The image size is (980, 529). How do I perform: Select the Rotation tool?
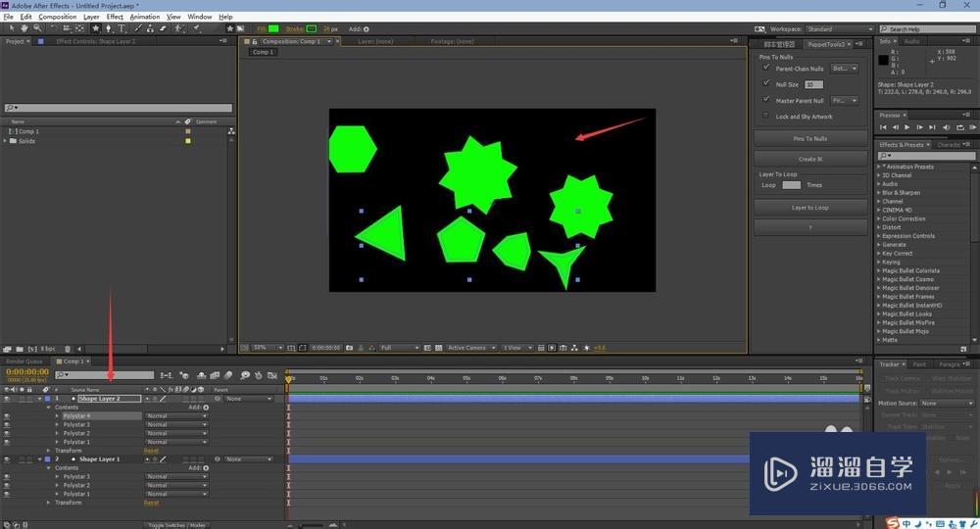tap(53, 28)
